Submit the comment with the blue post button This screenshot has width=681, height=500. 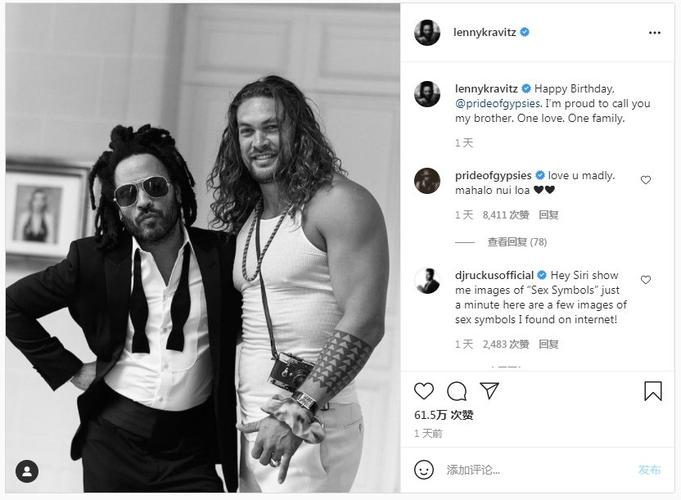pyautogui.click(x=649, y=470)
